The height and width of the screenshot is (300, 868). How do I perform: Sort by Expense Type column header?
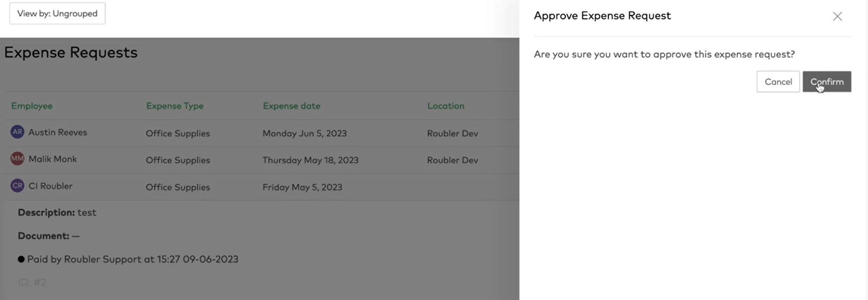175,106
